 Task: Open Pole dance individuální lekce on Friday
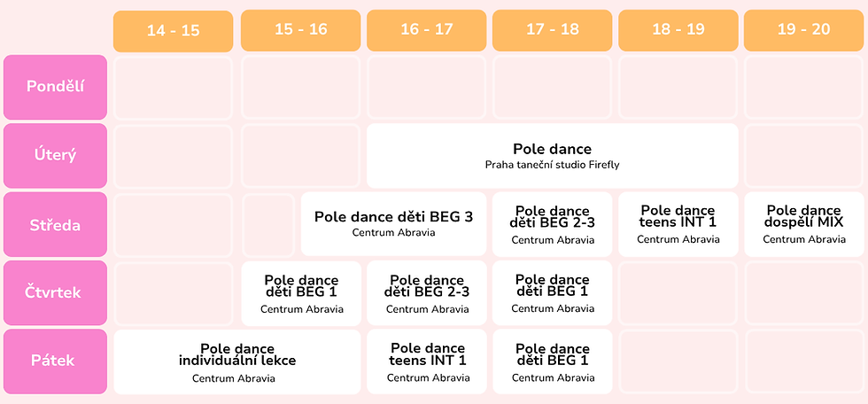[x=237, y=361]
